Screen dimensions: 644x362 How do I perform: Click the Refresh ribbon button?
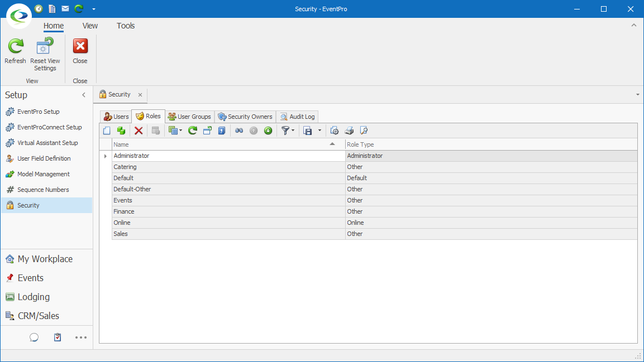pyautogui.click(x=15, y=51)
